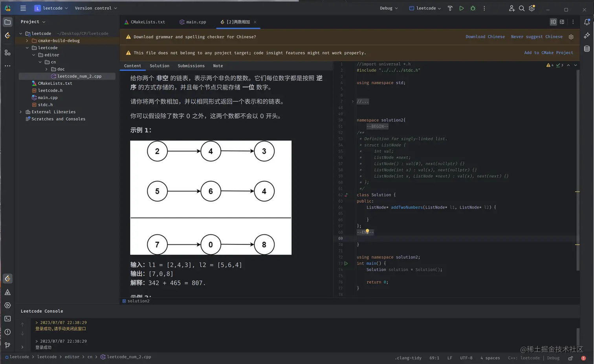Open the Structure tool window icon
The image size is (594, 364).
(x=7, y=53)
